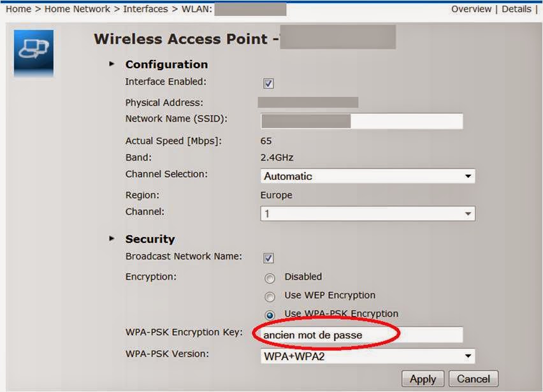The width and height of the screenshot is (543, 392).
Task: Click the Apply button
Action: 423,379
